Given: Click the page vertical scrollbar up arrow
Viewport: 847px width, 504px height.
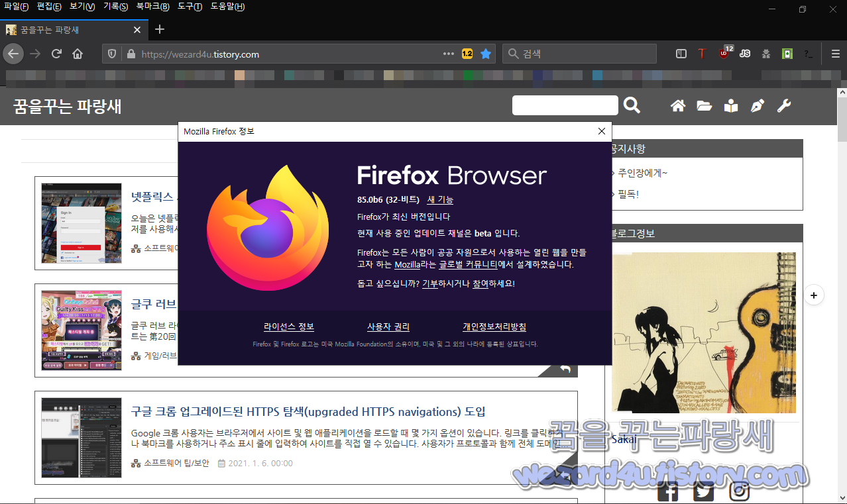Looking at the screenshot, I should pos(842,93).
